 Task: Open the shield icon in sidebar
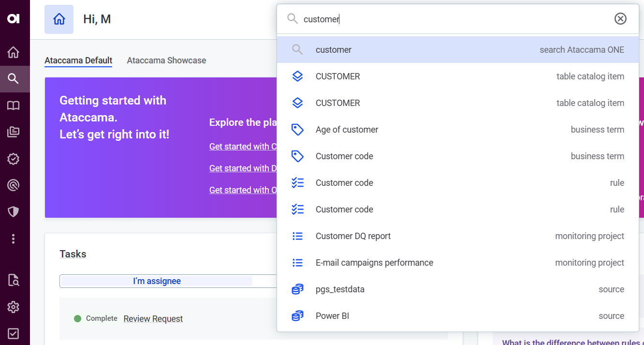14,211
